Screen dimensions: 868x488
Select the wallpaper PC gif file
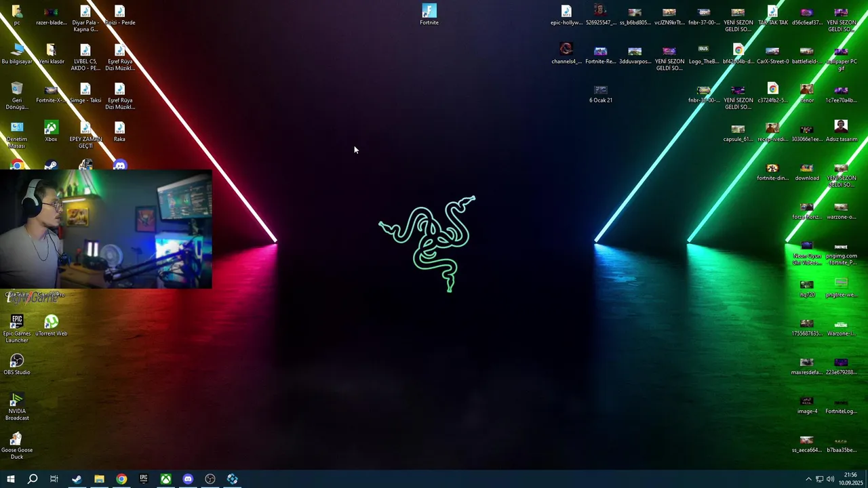[841, 58]
